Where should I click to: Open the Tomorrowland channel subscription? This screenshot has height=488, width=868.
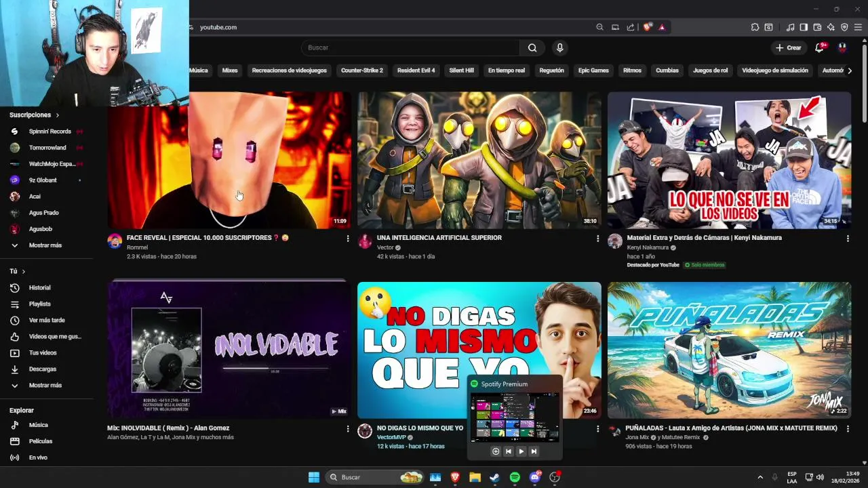[46, 148]
